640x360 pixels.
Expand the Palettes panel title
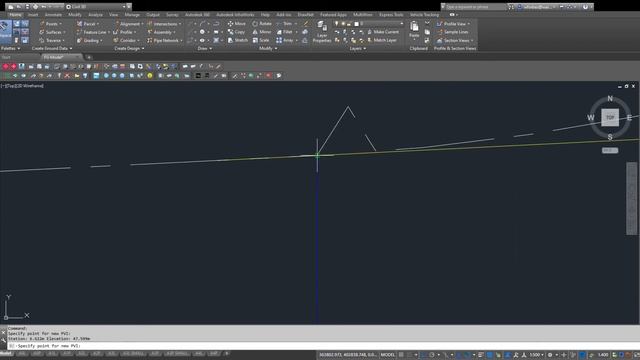click(10, 48)
